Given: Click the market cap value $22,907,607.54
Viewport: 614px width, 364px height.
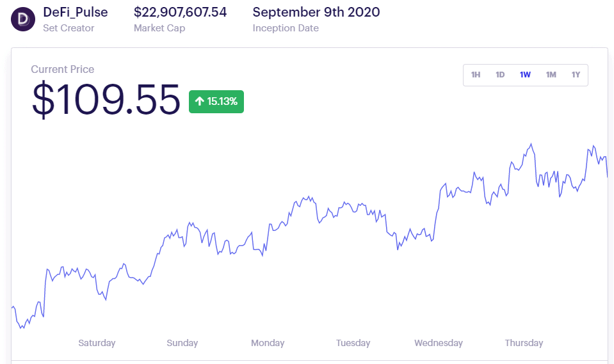Looking at the screenshot, I should (x=180, y=12).
